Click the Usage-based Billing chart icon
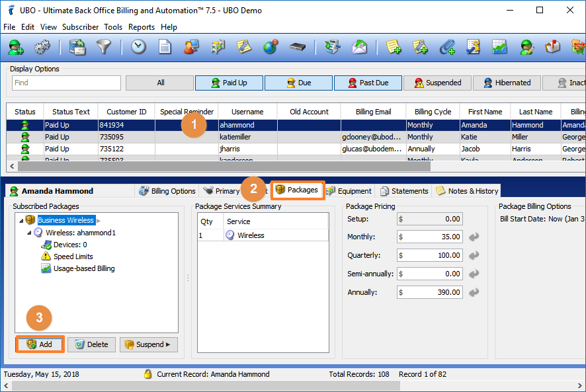This screenshot has width=586, height=392. pos(46,268)
